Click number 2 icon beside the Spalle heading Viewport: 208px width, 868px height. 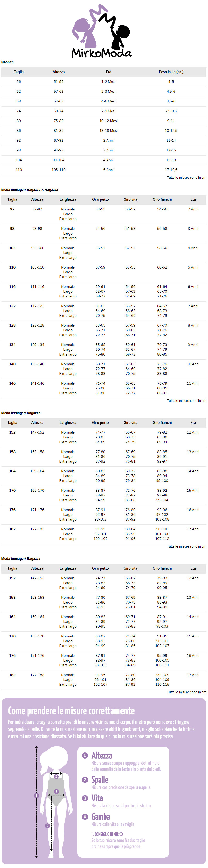[85, 780]
